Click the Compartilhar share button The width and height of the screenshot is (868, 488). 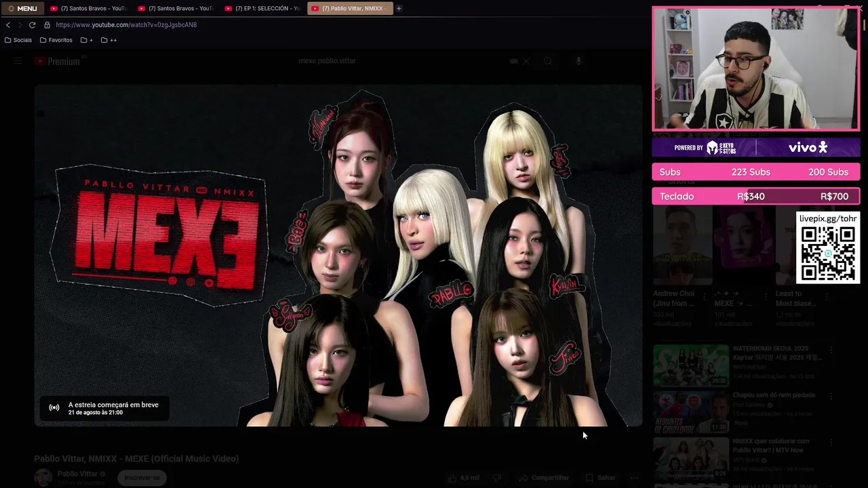pos(543,478)
